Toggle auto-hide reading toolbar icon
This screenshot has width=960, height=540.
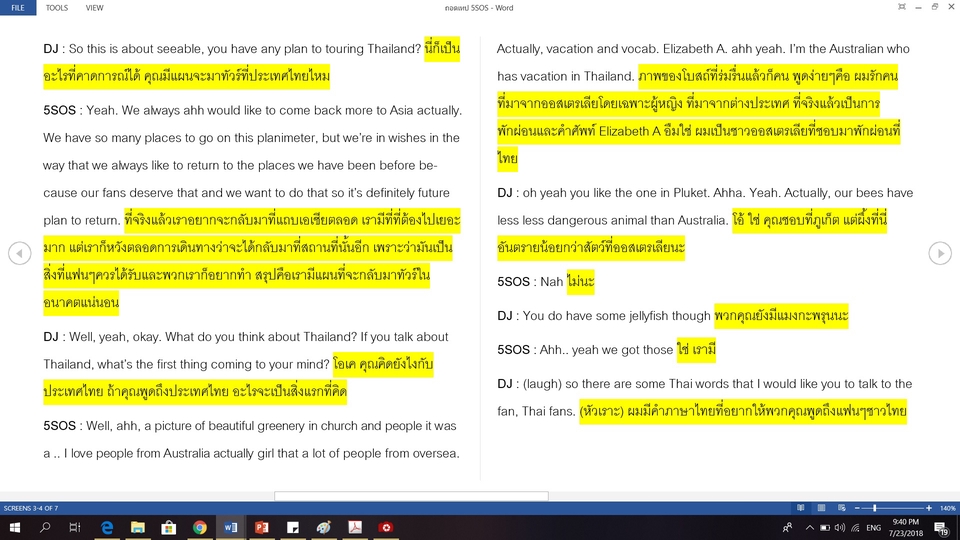[x=901, y=7]
